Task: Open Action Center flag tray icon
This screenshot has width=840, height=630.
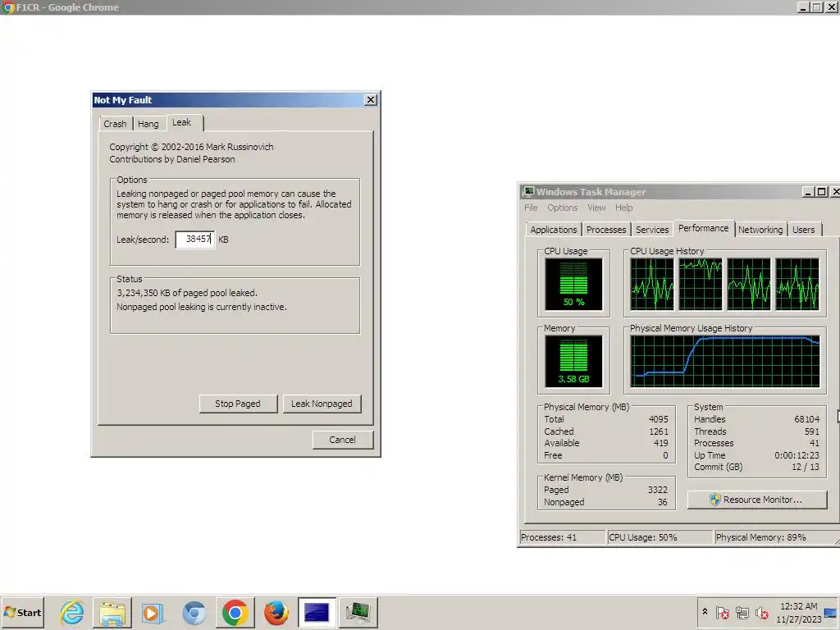Action: pos(722,612)
